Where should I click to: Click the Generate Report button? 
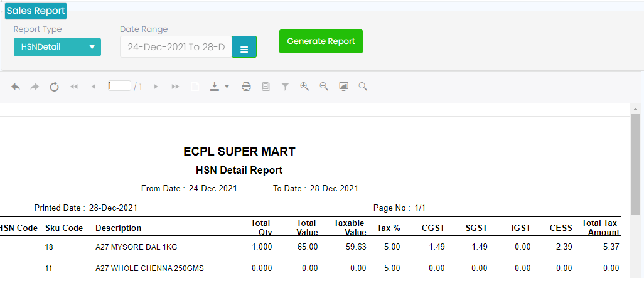321,41
